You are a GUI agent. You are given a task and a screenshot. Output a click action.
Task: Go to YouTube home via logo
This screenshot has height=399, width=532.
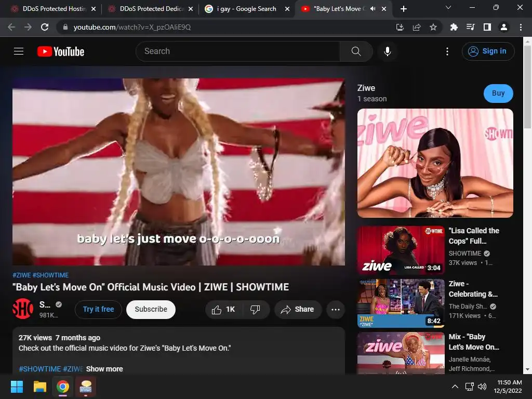[x=61, y=51]
